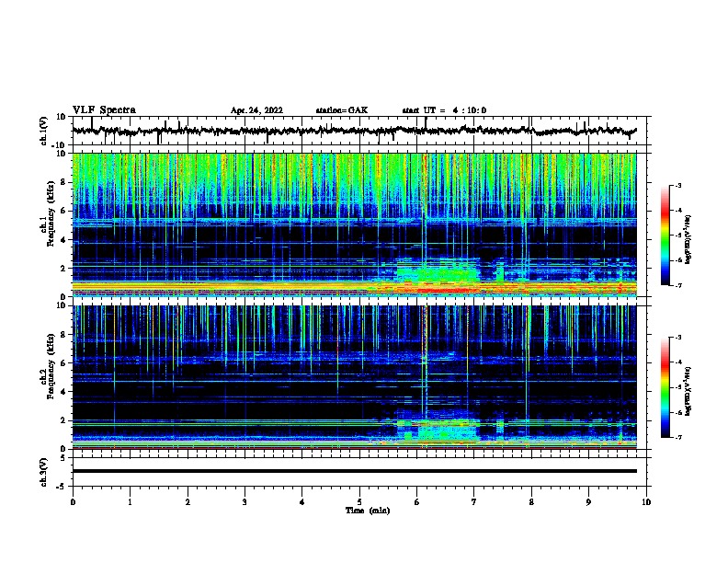Click the "-7" label on ch.1 color bar
Viewport: 728px width, 563px height.
pyautogui.click(x=678, y=285)
